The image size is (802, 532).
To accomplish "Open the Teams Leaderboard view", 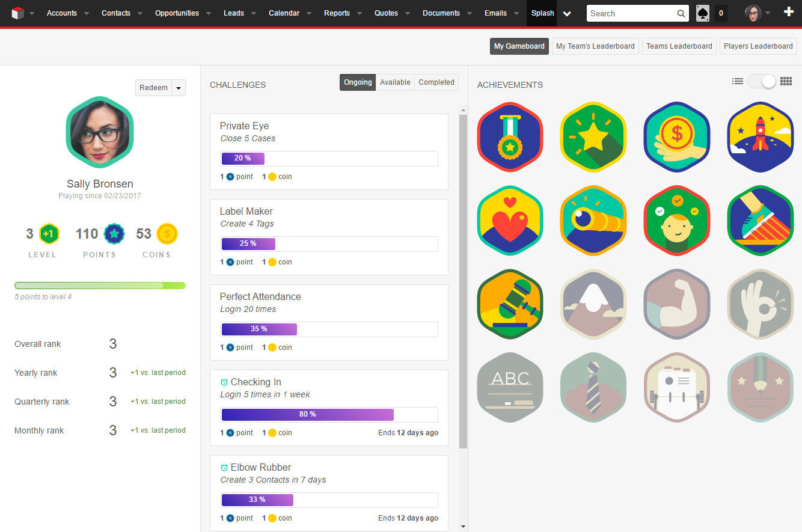I will (679, 46).
